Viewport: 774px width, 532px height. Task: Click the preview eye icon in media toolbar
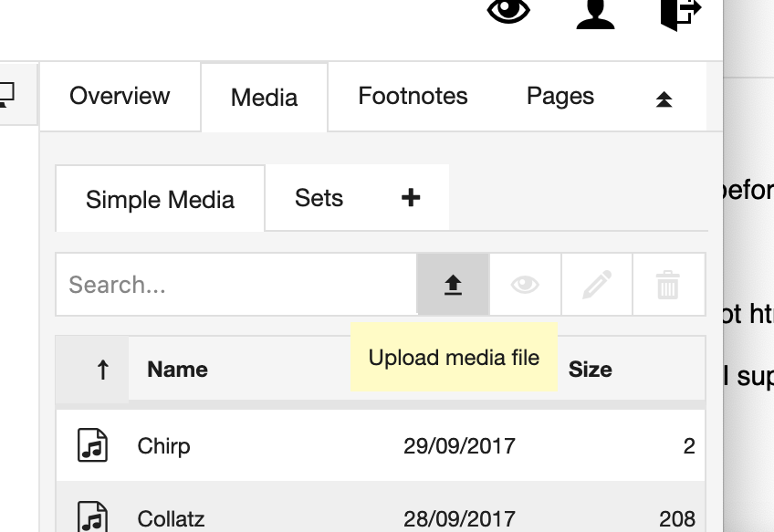(525, 285)
